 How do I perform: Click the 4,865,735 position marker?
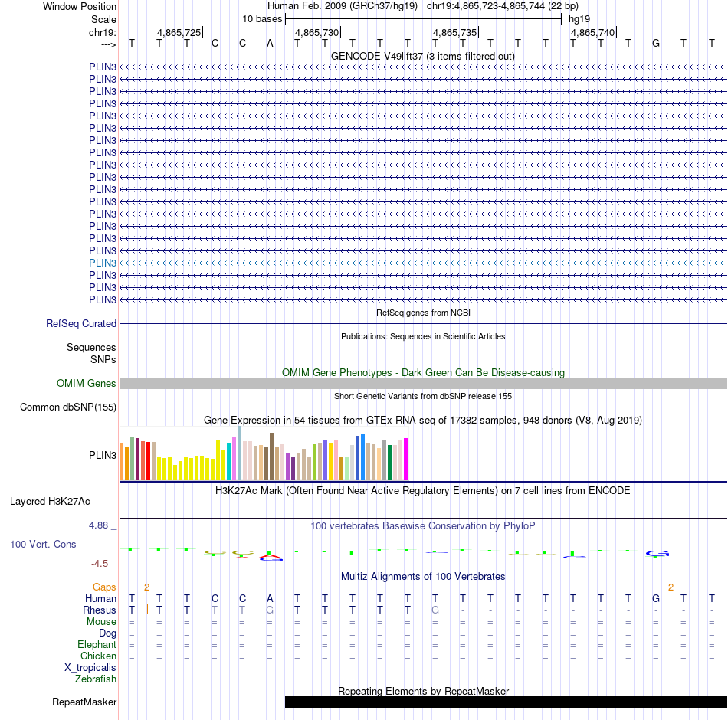click(455, 32)
